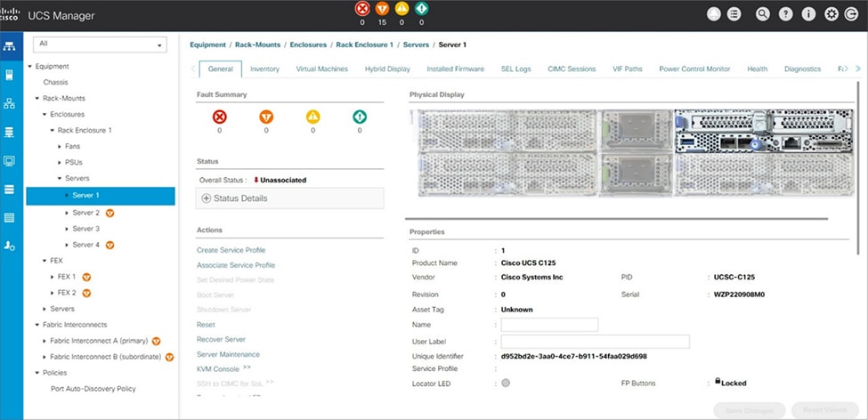Click the User Label input field
The width and height of the screenshot is (868, 420).
595,342
